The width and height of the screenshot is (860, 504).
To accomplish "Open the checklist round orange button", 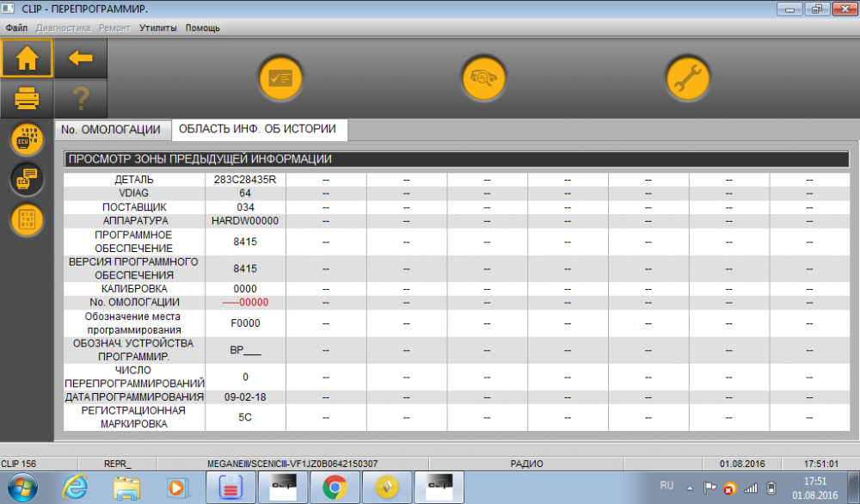I will 280,78.
